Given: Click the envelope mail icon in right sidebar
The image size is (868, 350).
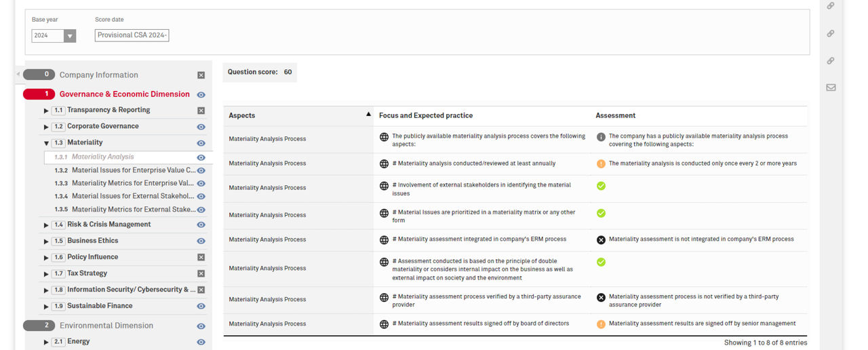Looking at the screenshot, I should click(831, 87).
